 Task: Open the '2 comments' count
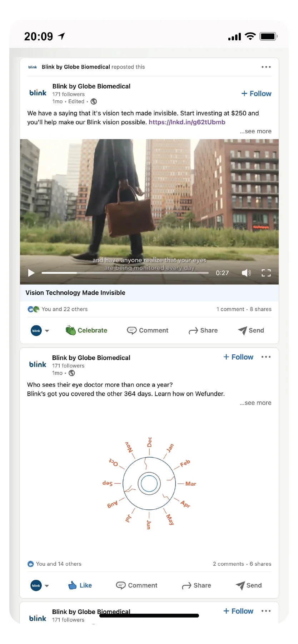(x=228, y=564)
